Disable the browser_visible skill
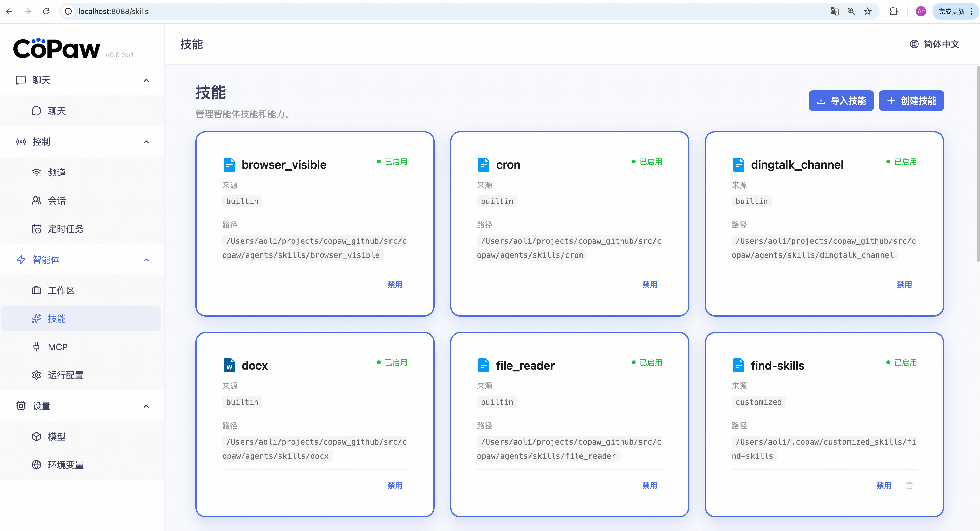Image resolution: width=980 pixels, height=531 pixels. coord(395,284)
